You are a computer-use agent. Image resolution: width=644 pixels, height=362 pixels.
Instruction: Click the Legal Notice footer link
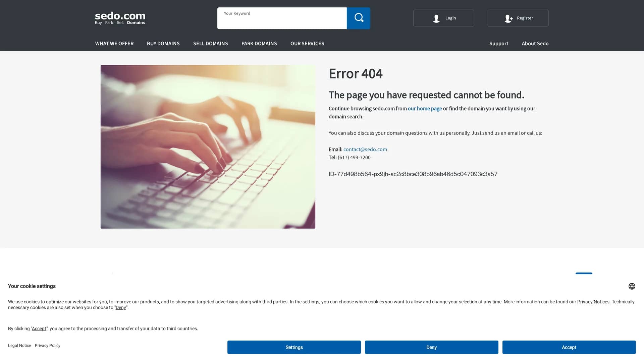19,346
